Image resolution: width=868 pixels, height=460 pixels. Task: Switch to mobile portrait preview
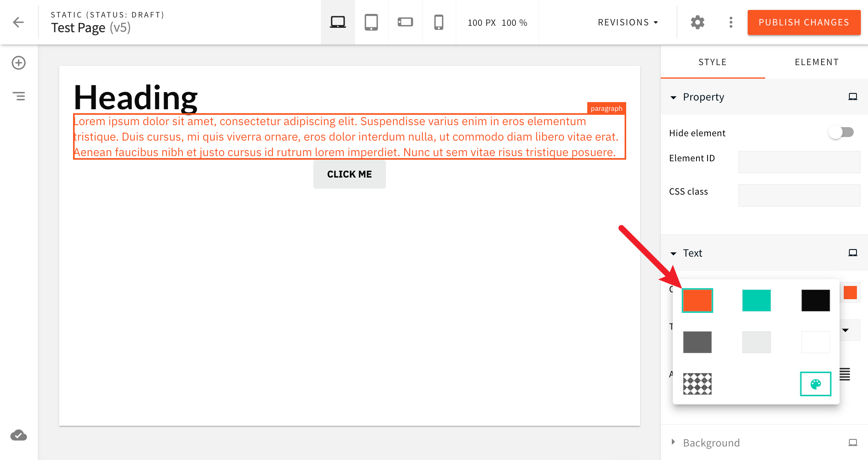pyautogui.click(x=438, y=22)
